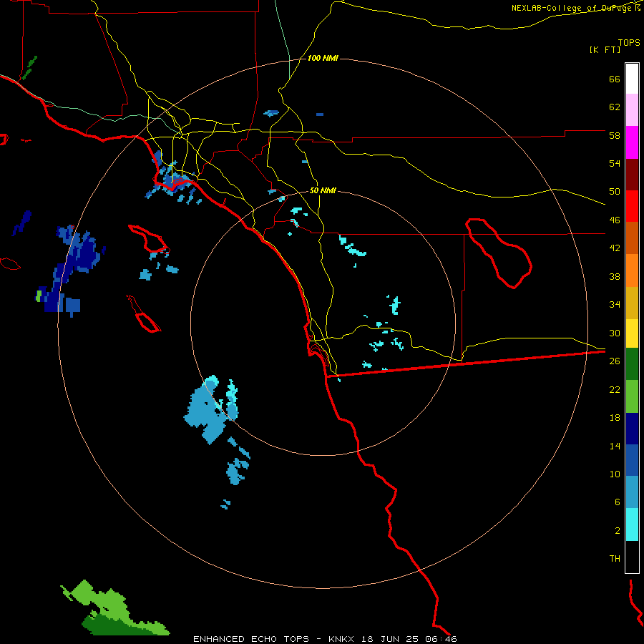
Task: Click the yellow legend swatch
Action: pos(632,333)
